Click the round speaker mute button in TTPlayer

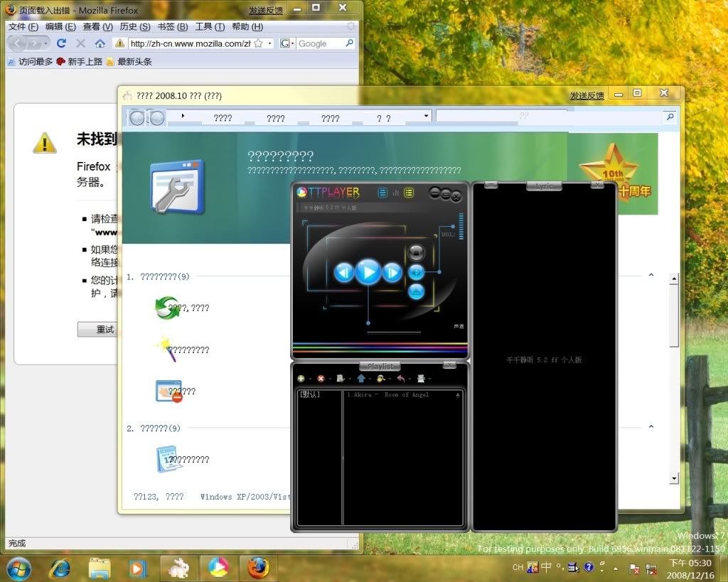pos(417,272)
